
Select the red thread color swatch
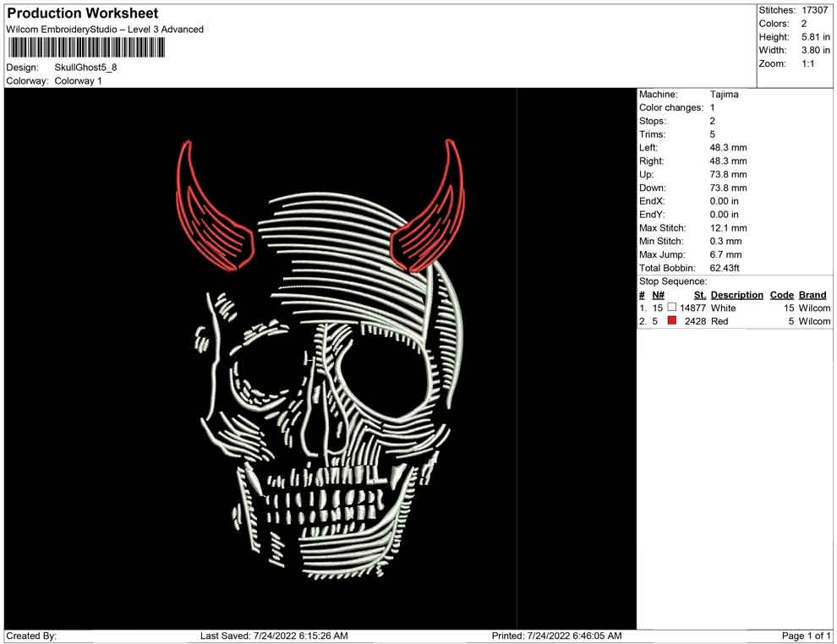click(672, 321)
